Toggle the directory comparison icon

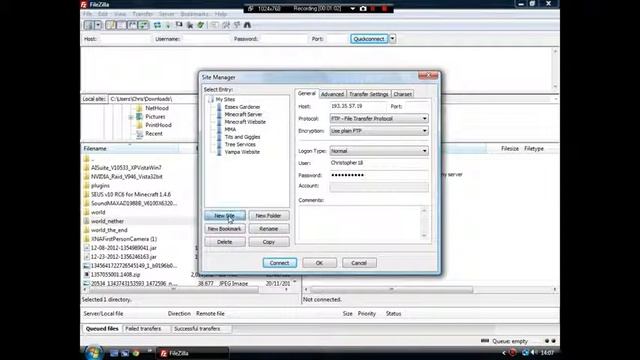[226, 25]
